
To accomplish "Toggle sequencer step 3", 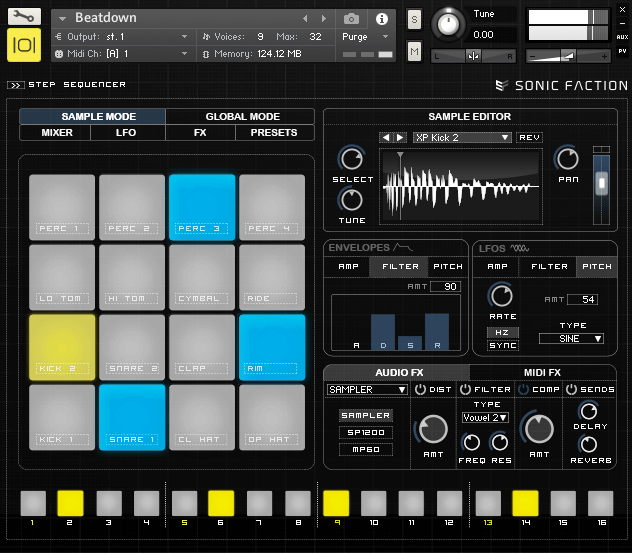I will point(108,502).
